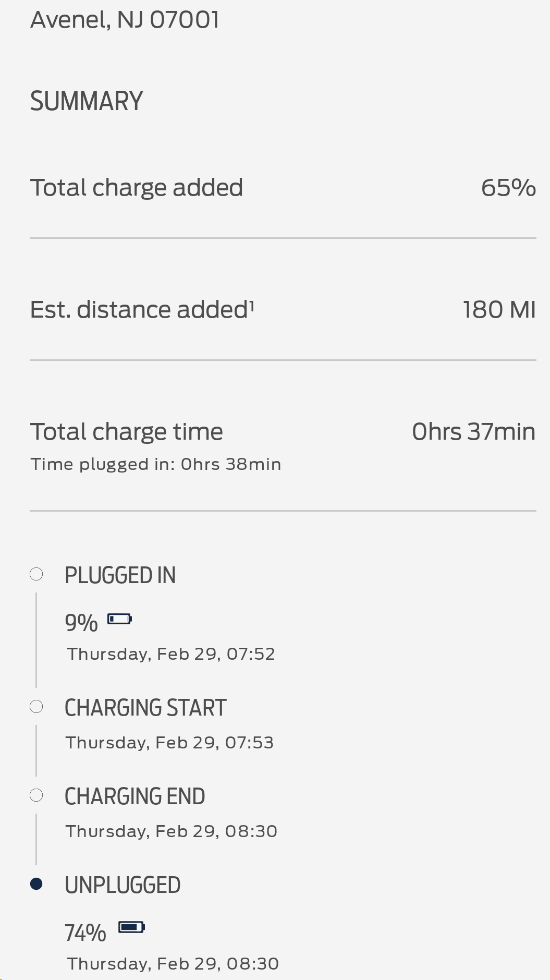550x980 pixels.
Task: Tap the 65% charge added value
Action: tap(508, 188)
